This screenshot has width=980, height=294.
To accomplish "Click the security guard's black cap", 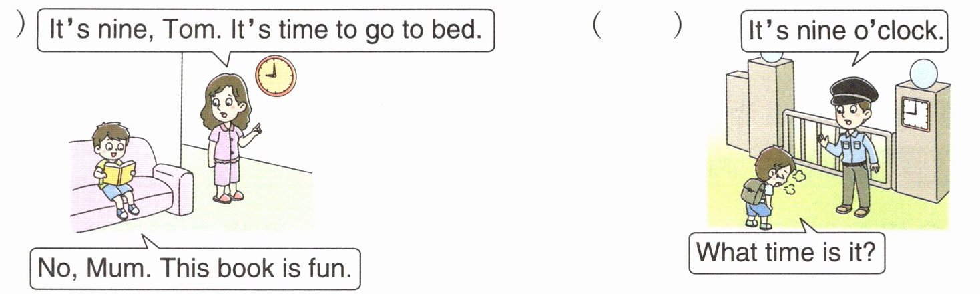I will (846, 90).
